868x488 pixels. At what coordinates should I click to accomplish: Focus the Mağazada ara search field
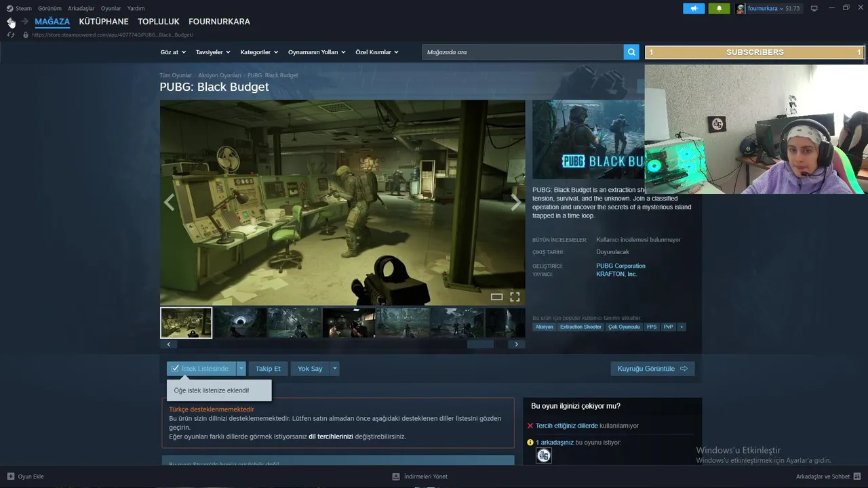coord(523,52)
